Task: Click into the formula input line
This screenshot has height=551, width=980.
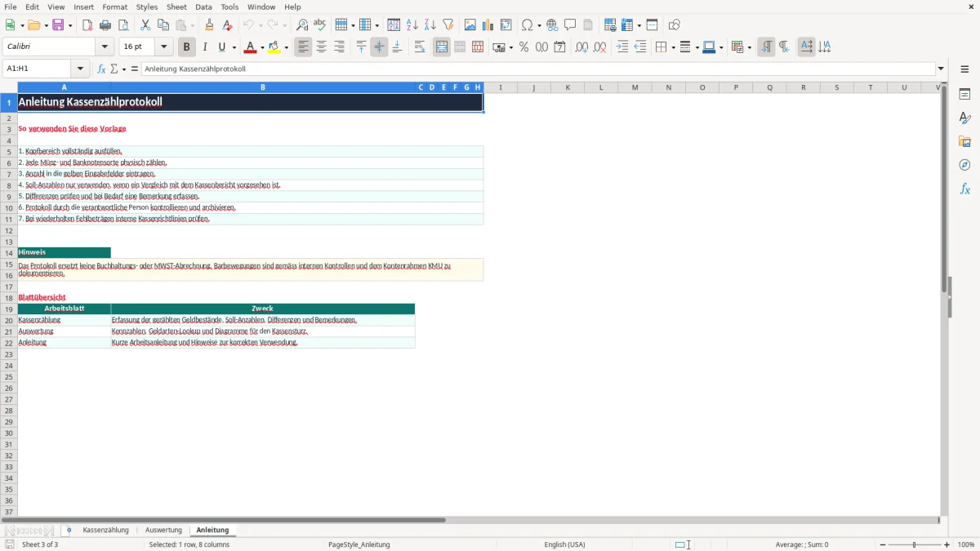Action: click(x=538, y=69)
